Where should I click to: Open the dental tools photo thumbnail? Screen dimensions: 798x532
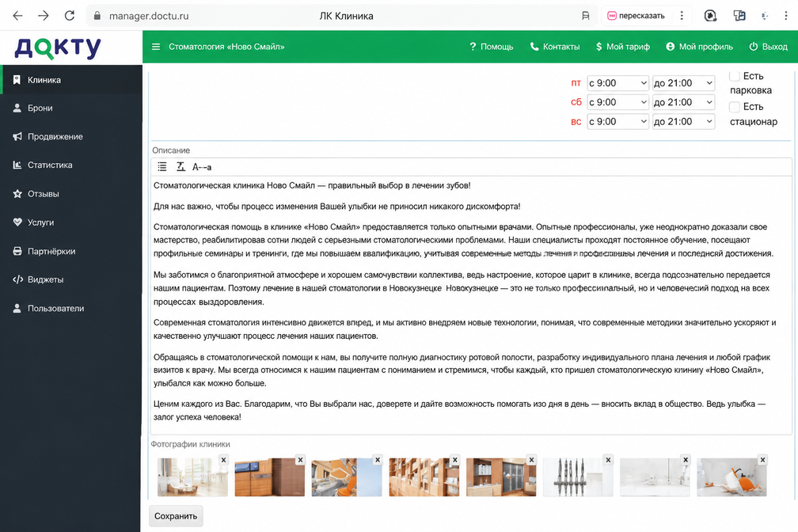[578, 477]
